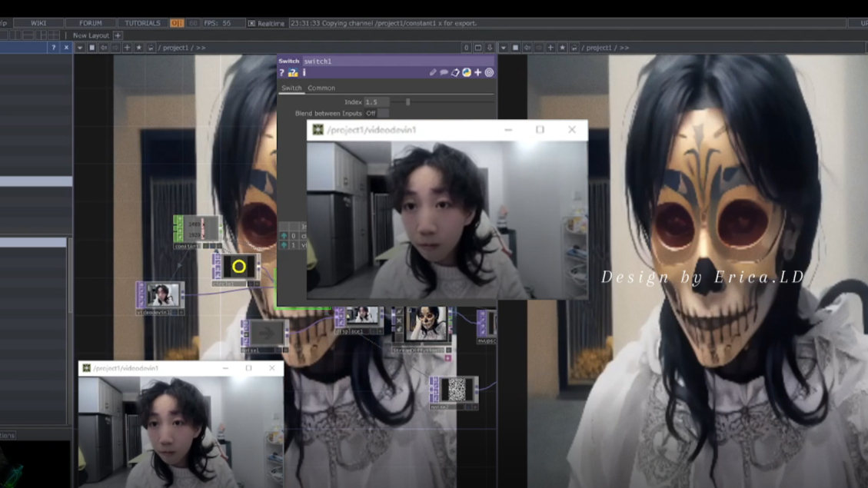Click the plus icon in right pane bar
The image size is (868, 488).
pos(550,48)
